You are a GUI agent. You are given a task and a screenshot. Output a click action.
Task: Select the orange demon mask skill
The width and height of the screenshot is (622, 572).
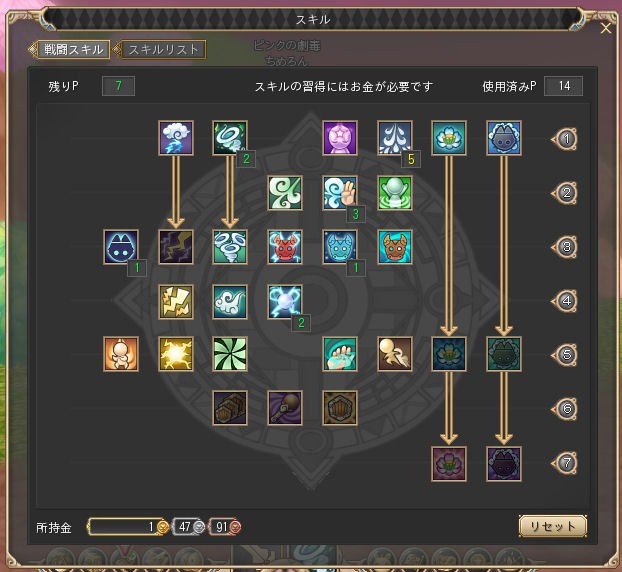click(x=395, y=247)
